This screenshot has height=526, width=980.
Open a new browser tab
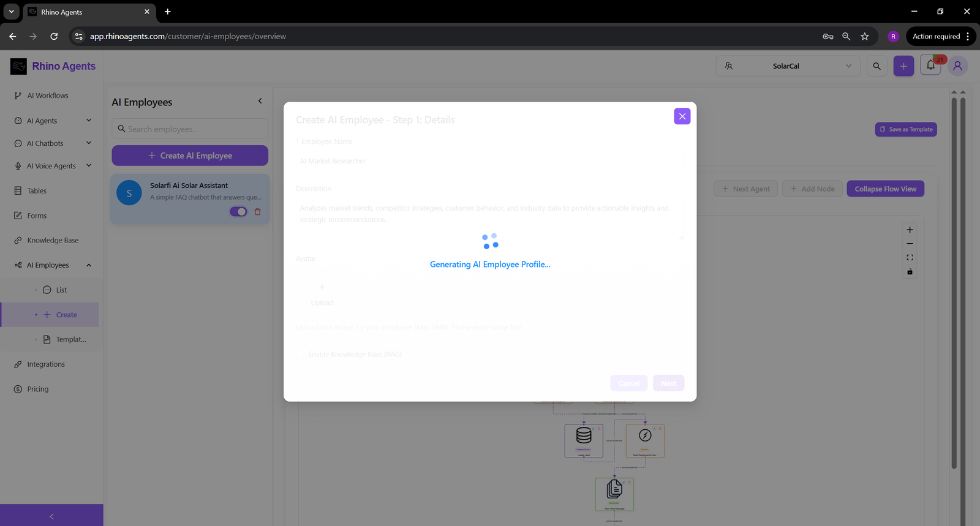(x=168, y=12)
